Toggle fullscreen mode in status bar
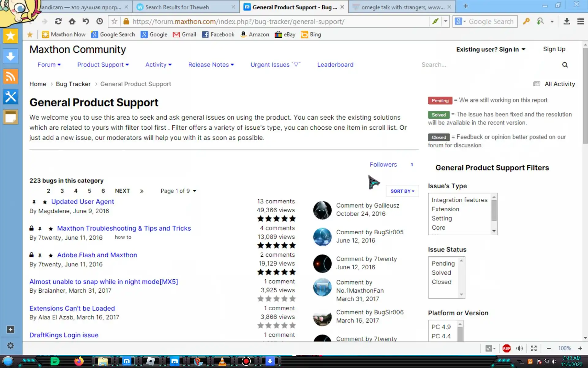The image size is (588, 368). click(x=534, y=348)
